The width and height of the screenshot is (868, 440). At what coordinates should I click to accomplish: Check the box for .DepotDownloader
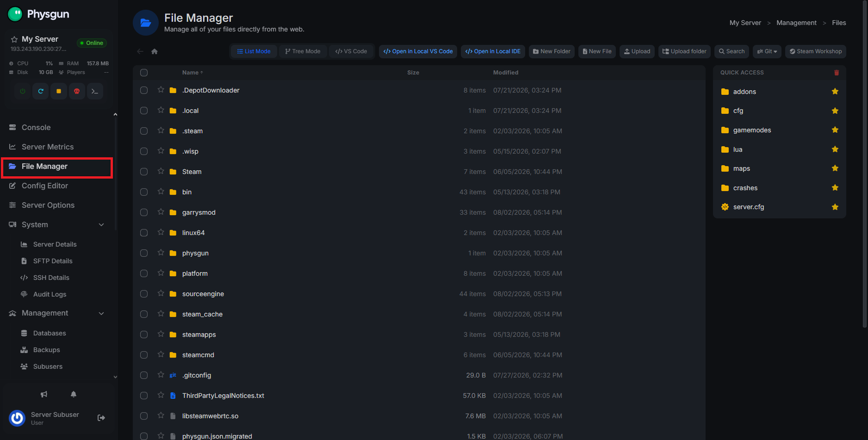[x=144, y=90]
